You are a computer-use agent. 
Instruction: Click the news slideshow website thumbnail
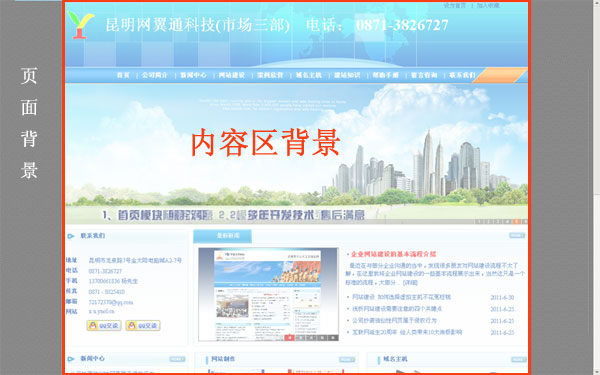pyautogui.click(x=269, y=294)
